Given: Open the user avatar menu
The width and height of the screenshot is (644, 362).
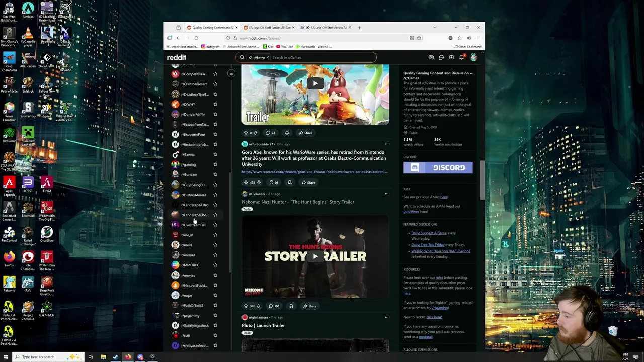Looking at the screenshot, I should [473, 57].
